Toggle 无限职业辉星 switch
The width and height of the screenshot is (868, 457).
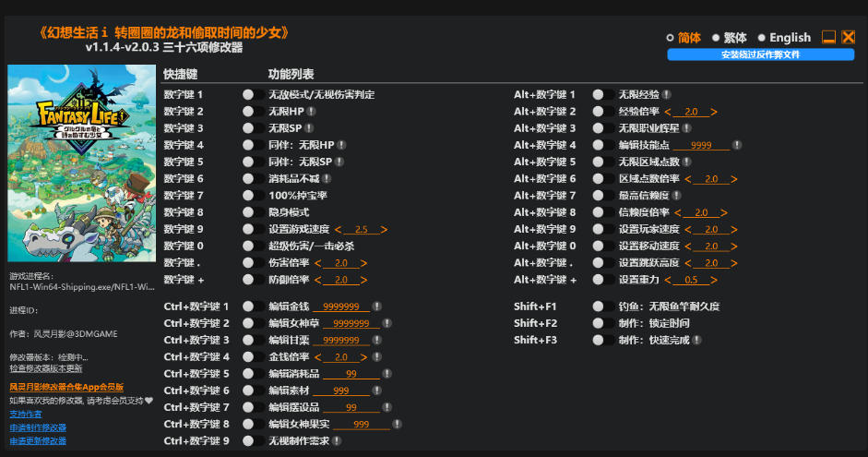pos(602,128)
